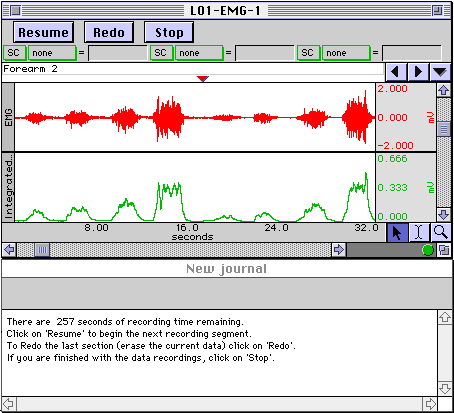Click the first SC channel selector box
This screenshot has width=454, height=413.
[x=14, y=53]
